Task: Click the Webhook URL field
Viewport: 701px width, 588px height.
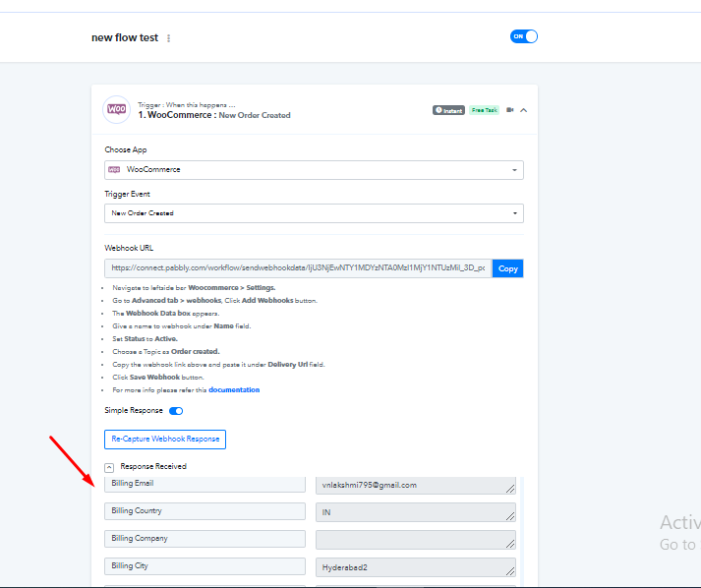Action: coord(298,268)
